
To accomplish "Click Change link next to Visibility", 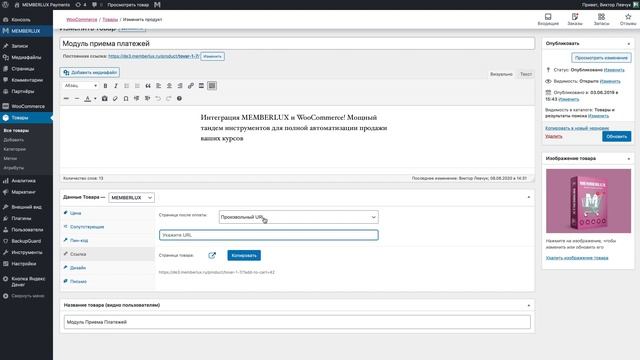I will [610, 81].
